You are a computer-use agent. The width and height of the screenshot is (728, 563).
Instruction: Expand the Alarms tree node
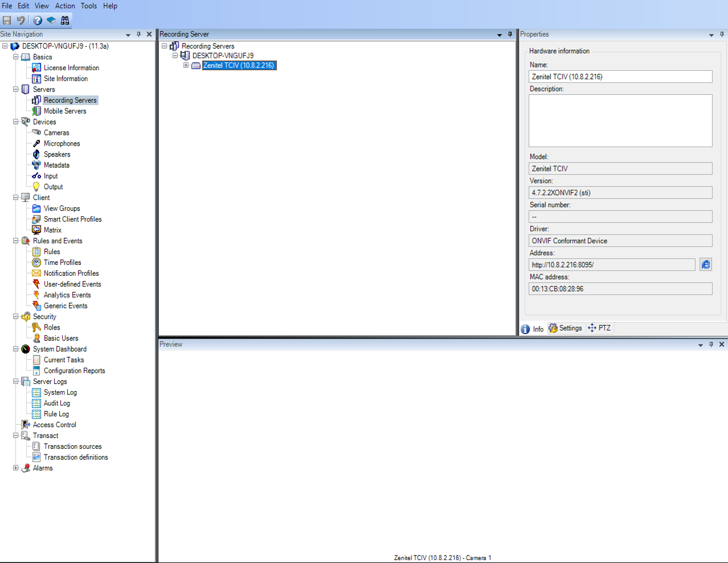click(16, 468)
